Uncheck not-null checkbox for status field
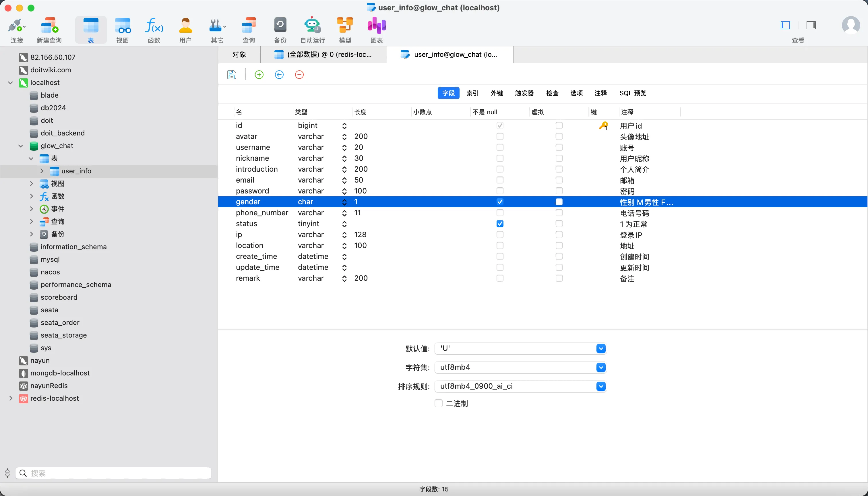The height and width of the screenshot is (496, 868). (x=500, y=224)
